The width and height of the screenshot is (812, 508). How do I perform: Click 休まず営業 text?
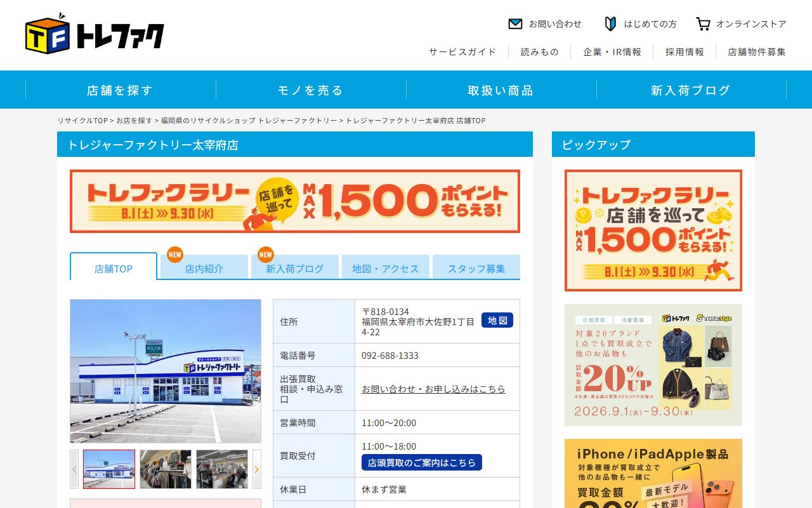tap(384, 489)
